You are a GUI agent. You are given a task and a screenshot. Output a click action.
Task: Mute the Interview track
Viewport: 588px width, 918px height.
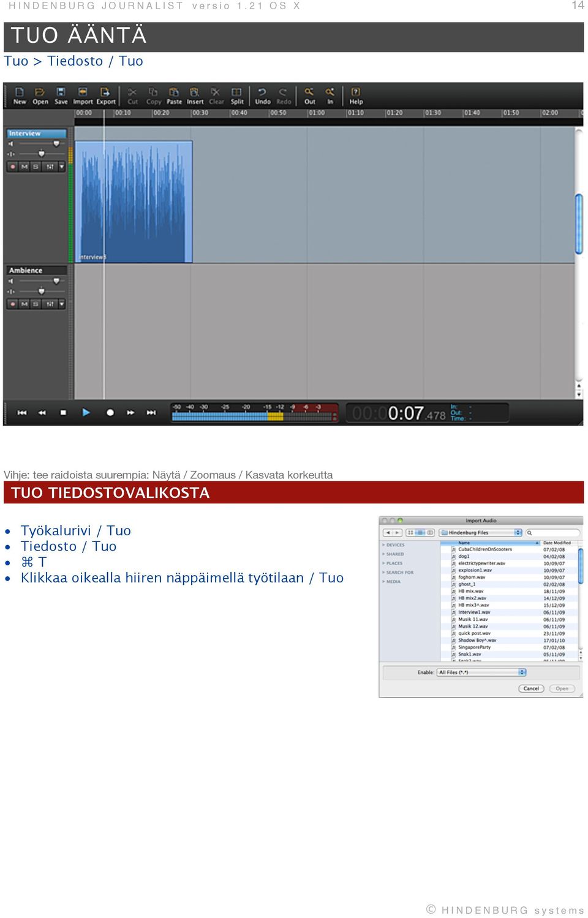point(24,167)
